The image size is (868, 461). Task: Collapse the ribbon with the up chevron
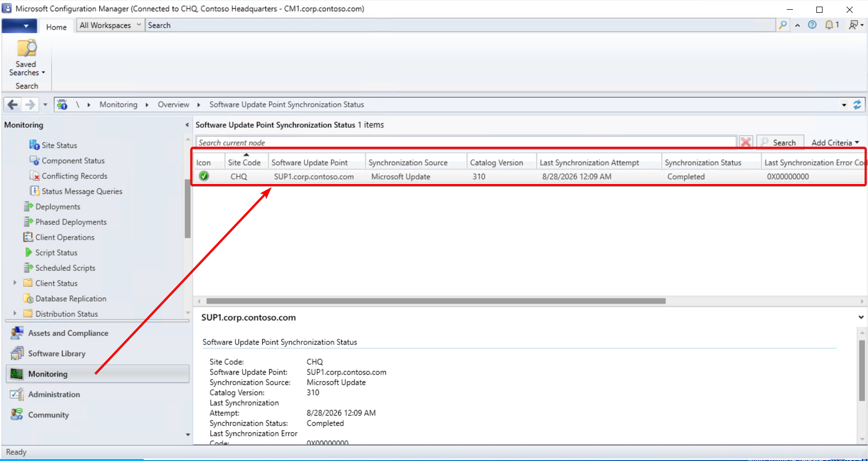pyautogui.click(x=797, y=26)
